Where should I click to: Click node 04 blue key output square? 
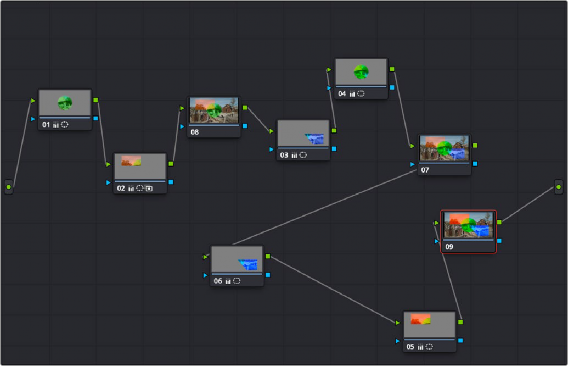point(392,87)
